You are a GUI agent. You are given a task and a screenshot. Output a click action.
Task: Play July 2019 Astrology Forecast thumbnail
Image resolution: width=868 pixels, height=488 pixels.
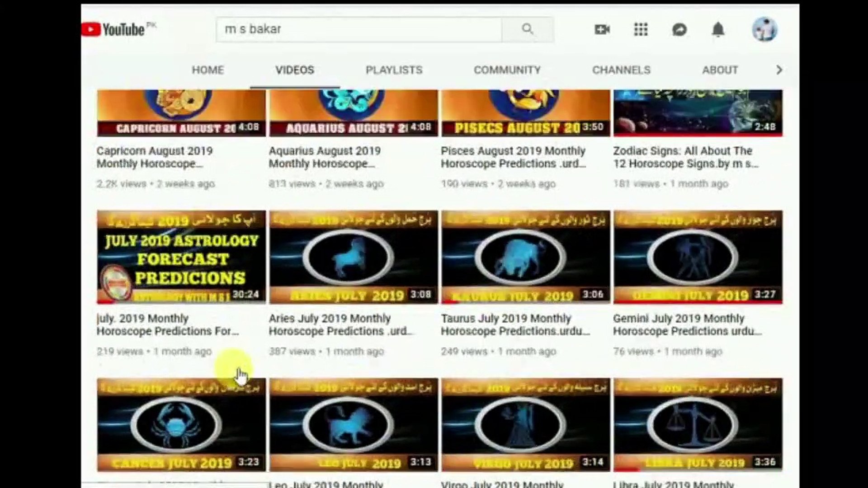pyautogui.click(x=181, y=257)
